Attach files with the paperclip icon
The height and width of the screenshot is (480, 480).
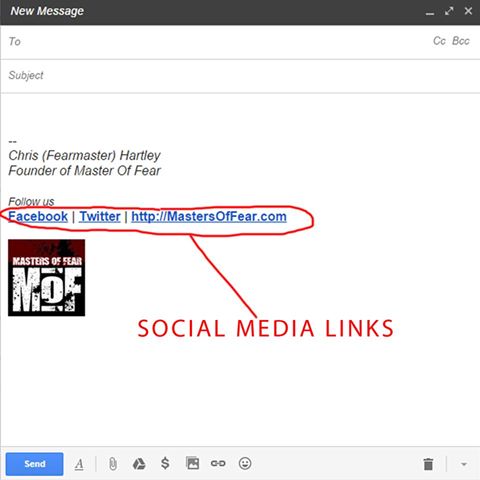coord(113,464)
